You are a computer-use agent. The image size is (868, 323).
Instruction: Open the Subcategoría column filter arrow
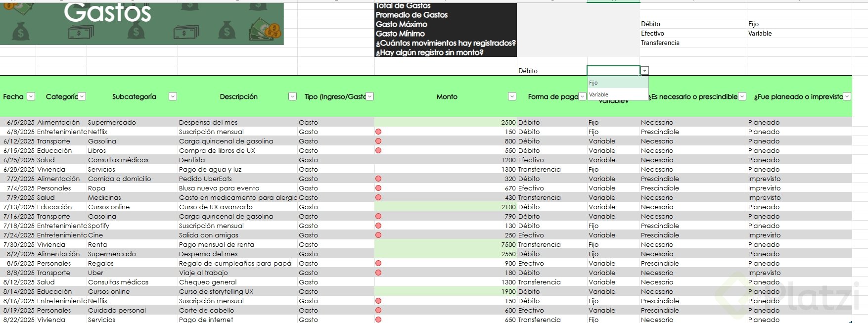173,96
